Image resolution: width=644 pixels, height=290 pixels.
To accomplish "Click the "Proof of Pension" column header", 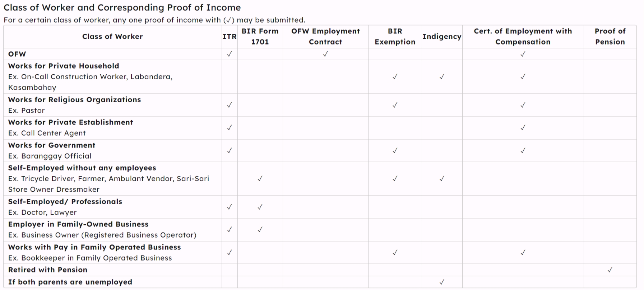I will pos(610,37).
